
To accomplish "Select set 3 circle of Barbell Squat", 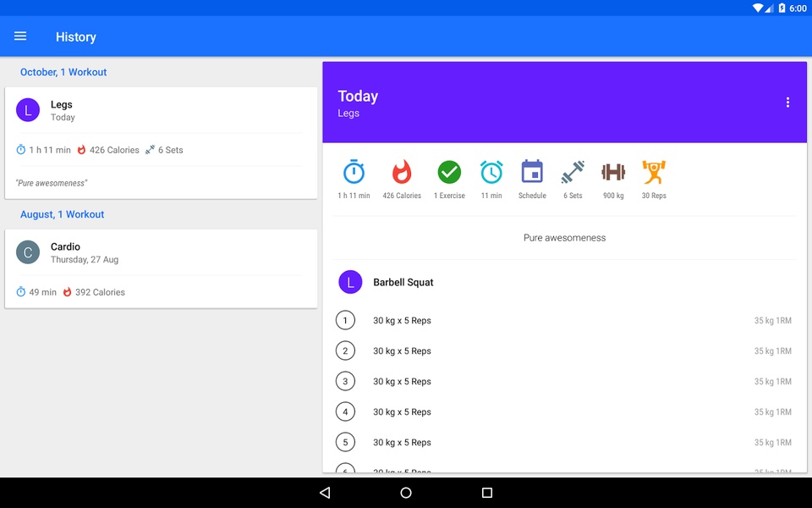I will click(345, 382).
